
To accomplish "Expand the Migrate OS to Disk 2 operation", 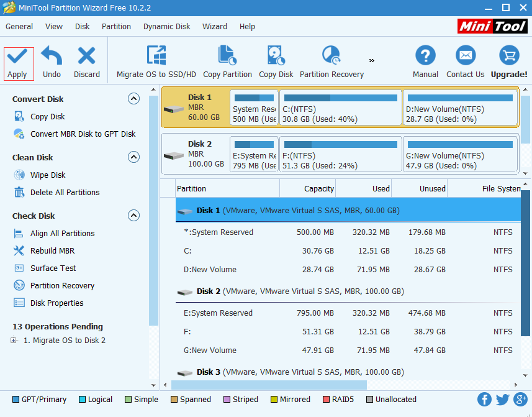I will [x=14, y=340].
